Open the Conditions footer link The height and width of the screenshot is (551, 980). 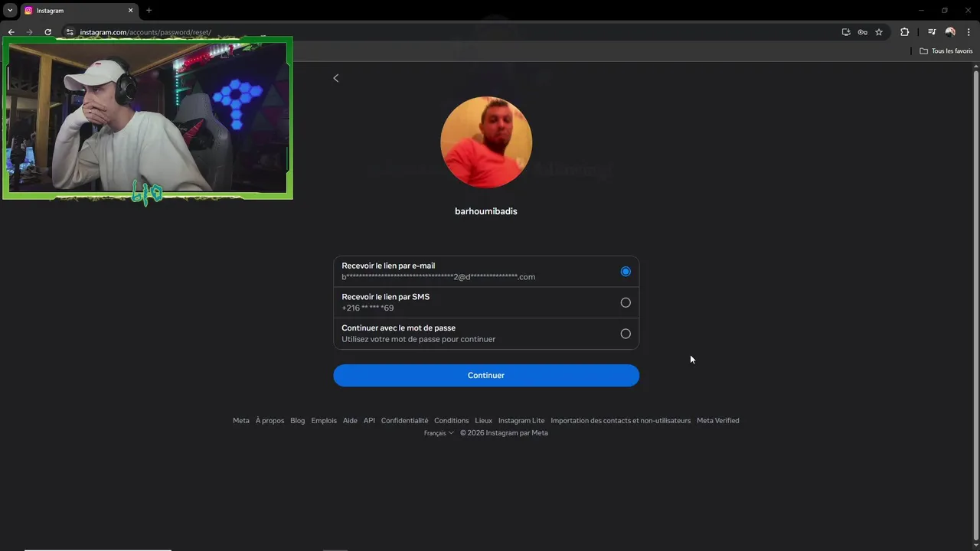tap(452, 420)
